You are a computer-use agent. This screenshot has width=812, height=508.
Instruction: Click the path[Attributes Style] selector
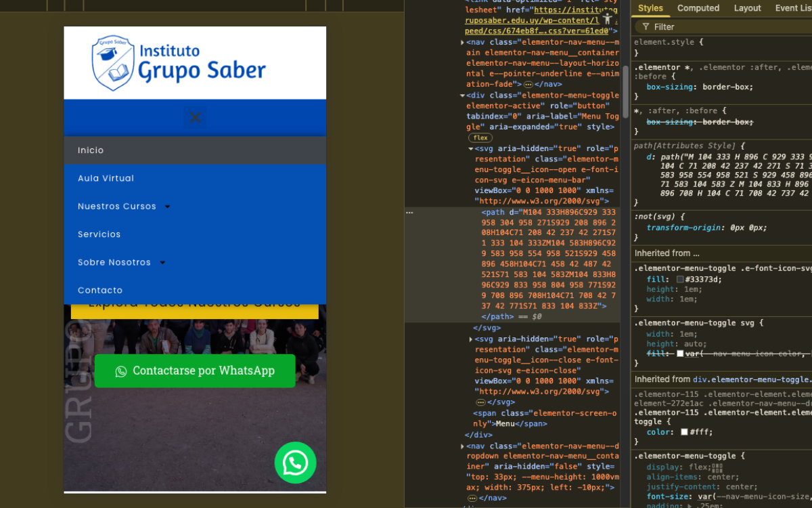pyautogui.click(x=684, y=146)
